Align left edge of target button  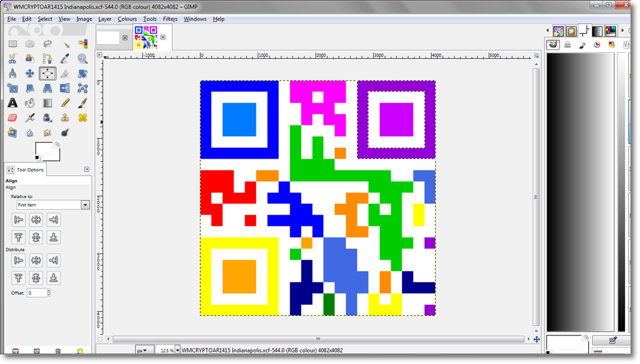(x=18, y=220)
